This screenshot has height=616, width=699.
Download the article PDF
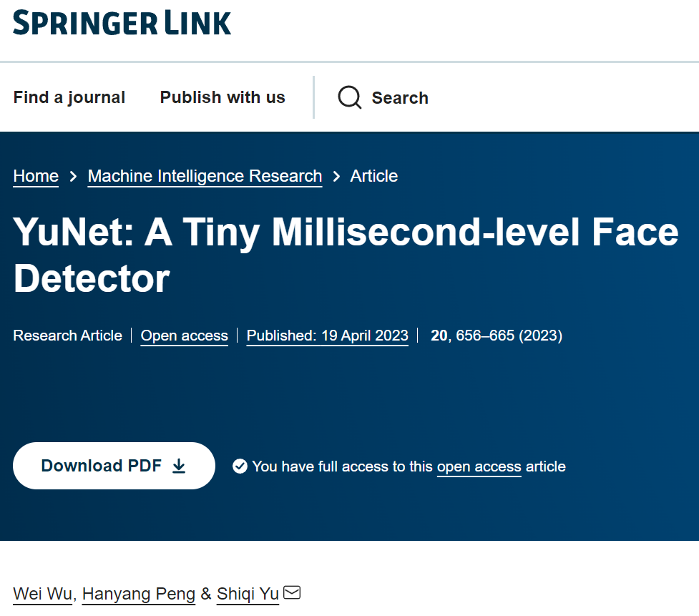pos(114,465)
